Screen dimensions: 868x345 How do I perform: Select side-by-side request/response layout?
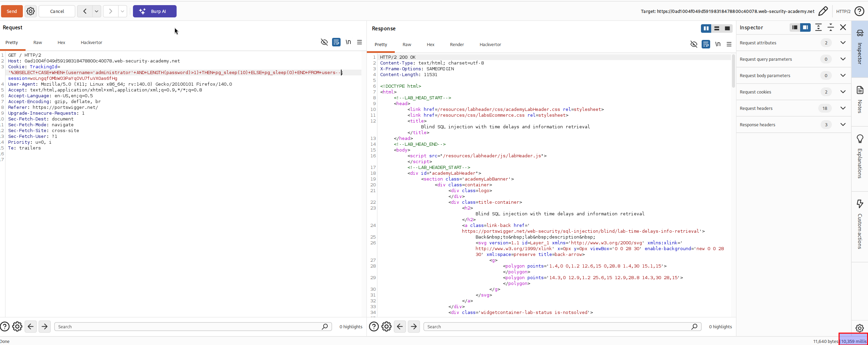point(706,28)
